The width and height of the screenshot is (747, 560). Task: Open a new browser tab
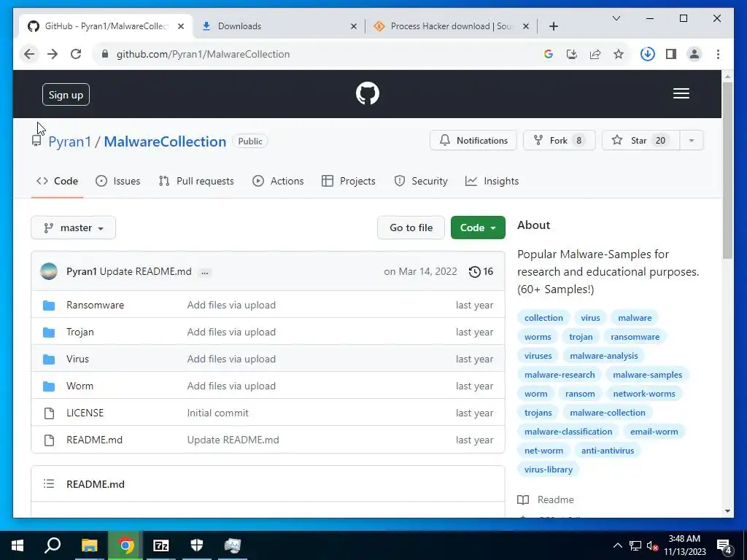(x=553, y=26)
